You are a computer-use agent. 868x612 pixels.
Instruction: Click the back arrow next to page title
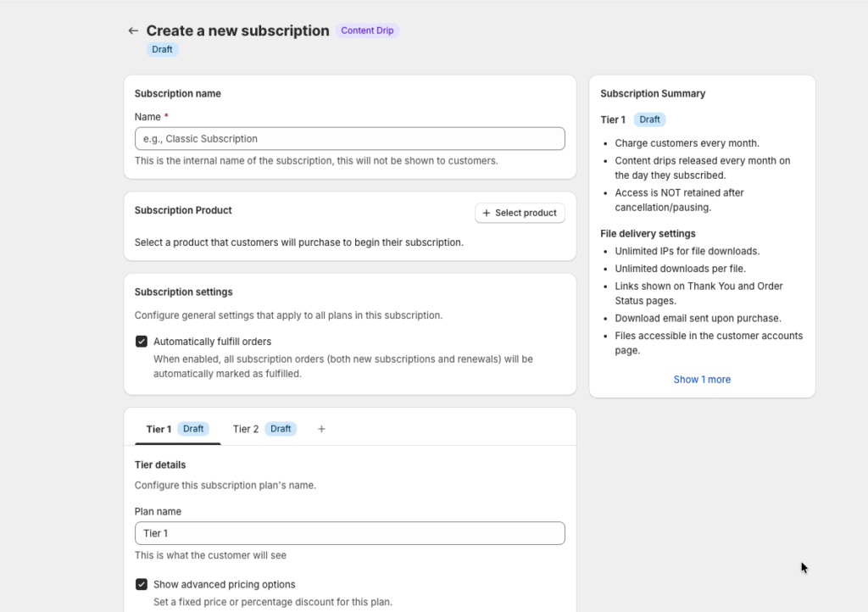133,31
